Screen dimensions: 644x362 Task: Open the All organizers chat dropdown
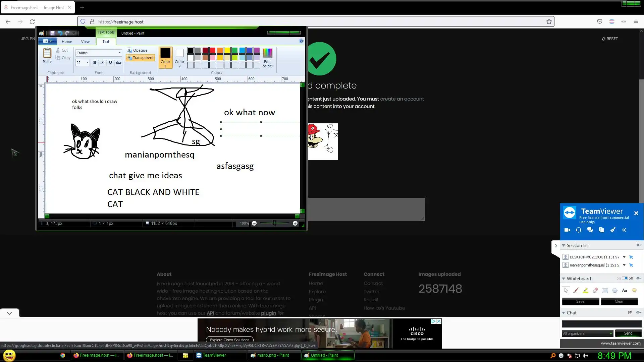pyautogui.click(x=587, y=334)
